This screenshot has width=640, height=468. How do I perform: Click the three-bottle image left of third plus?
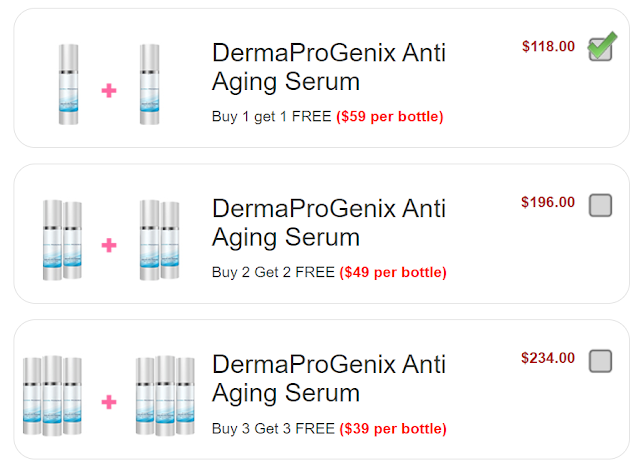(52, 396)
